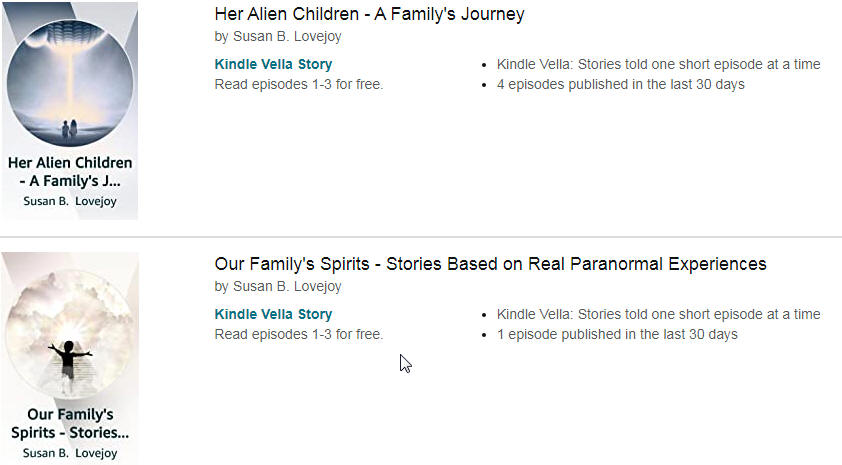Screen dimensions: 842x465
Task: Click the truncated title on Our Family's Spirits cover
Action: tap(70, 423)
